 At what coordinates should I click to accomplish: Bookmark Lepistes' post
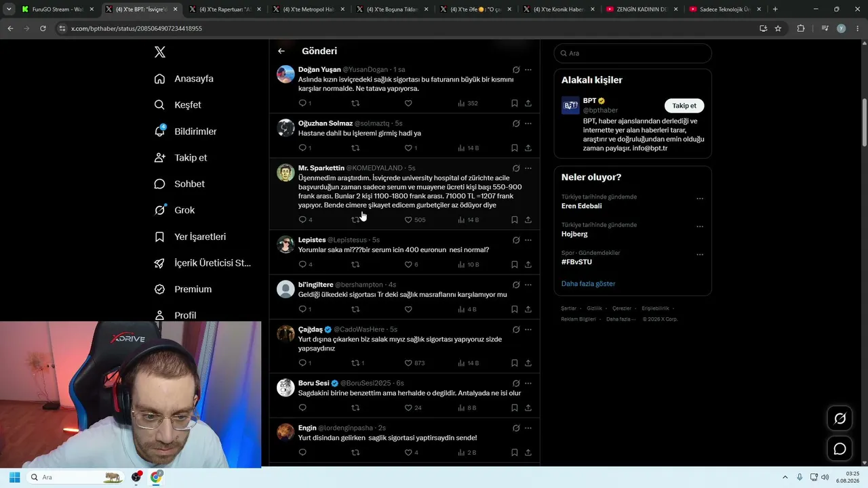(514, 264)
